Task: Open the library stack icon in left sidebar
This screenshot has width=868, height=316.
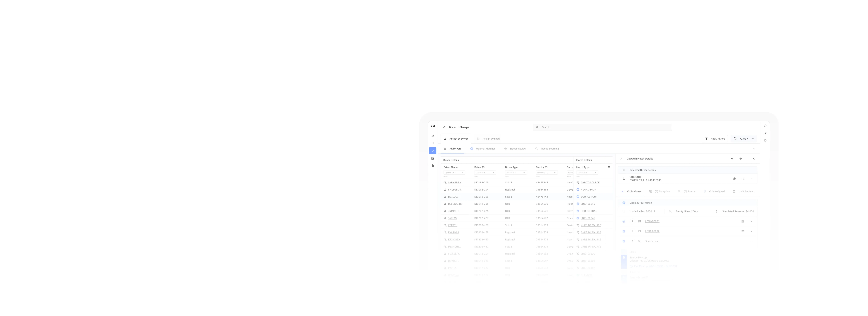Action: tap(433, 158)
